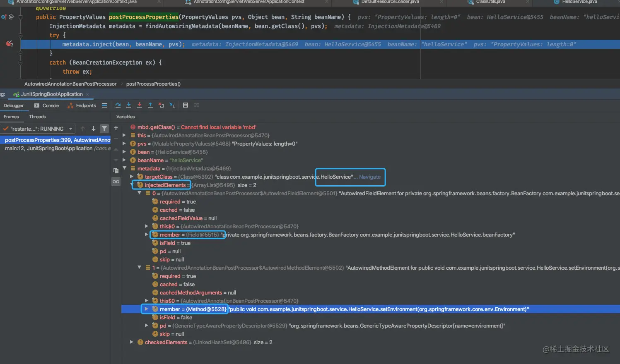Screen dimensions: 620x364
Task: Click error icon beside mbd.getClass()
Action: point(133,127)
